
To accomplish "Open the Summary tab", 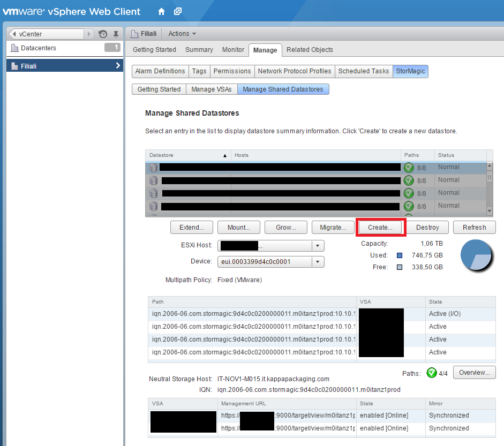I will [199, 50].
